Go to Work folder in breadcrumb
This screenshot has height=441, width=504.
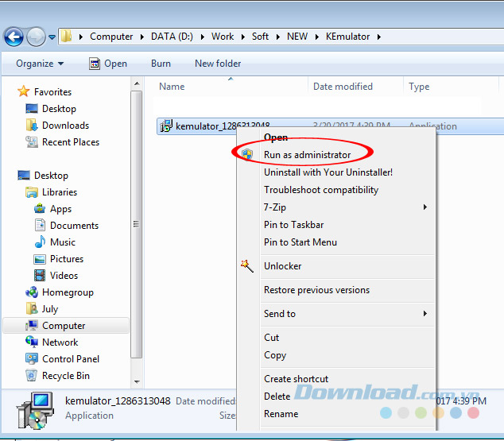223,37
